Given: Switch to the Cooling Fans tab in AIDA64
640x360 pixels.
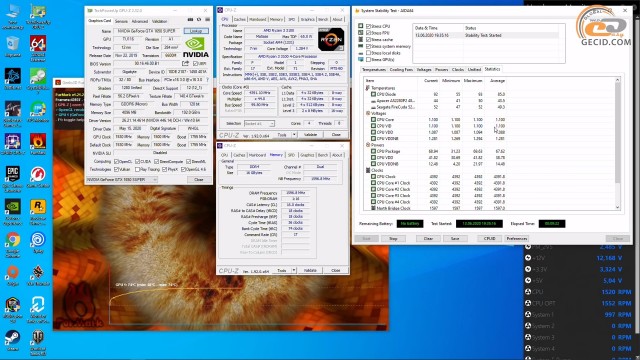Looking at the screenshot, I should (401, 70).
